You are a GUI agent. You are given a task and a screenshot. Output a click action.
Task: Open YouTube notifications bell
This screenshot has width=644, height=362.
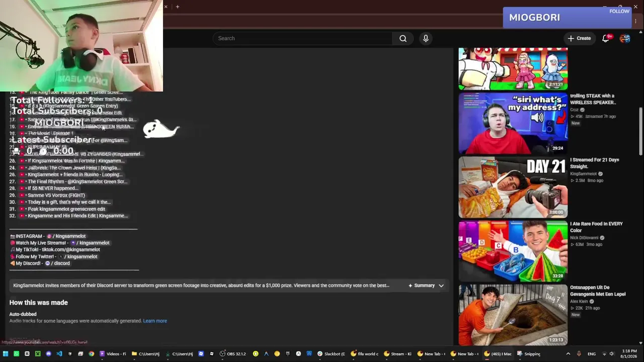606,38
